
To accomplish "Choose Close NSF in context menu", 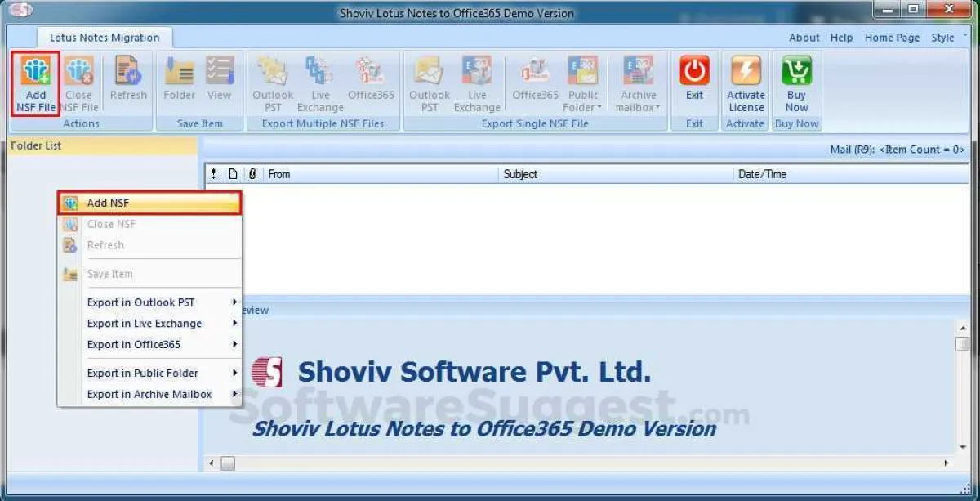I will coord(149,224).
